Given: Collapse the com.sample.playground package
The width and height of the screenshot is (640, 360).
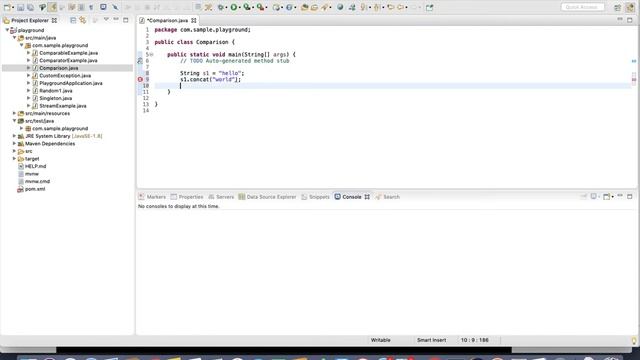Looking at the screenshot, I should click(22, 45).
